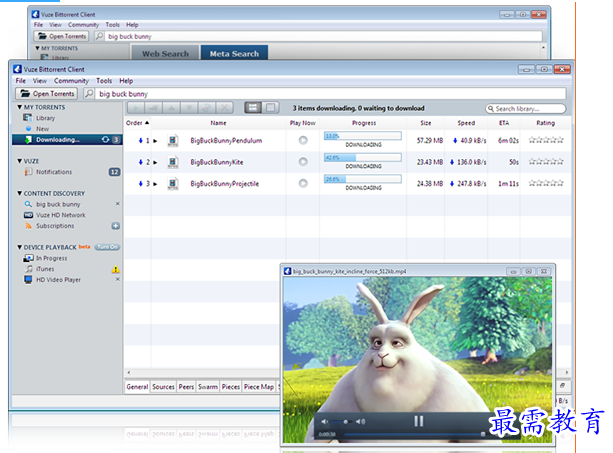Image resolution: width=613 pixels, height=453 pixels.
Task: Click the Library icon in My Torrents
Action: 27,118
